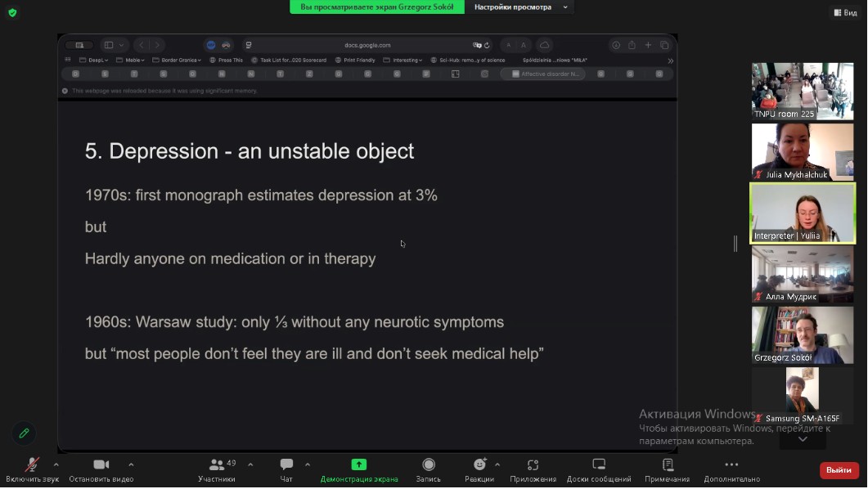The width and height of the screenshot is (868, 489).
Task: Click the red Выйти leave button
Action: tap(839, 470)
